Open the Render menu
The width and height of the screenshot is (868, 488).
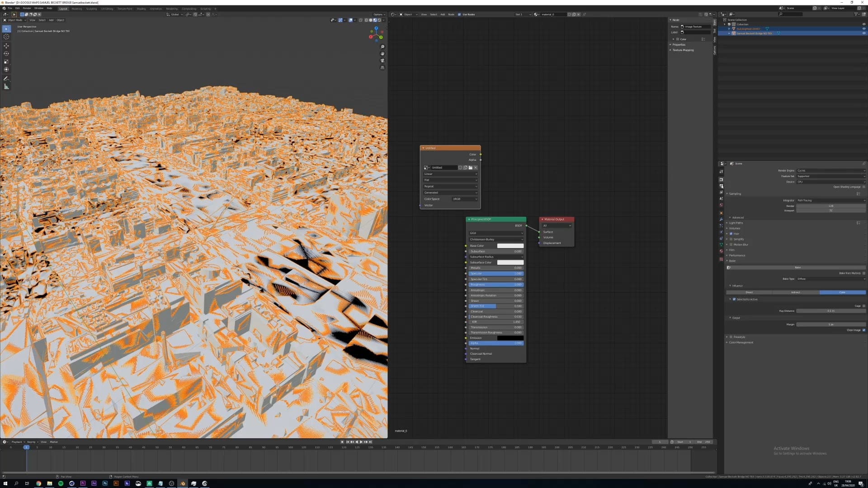click(27, 8)
